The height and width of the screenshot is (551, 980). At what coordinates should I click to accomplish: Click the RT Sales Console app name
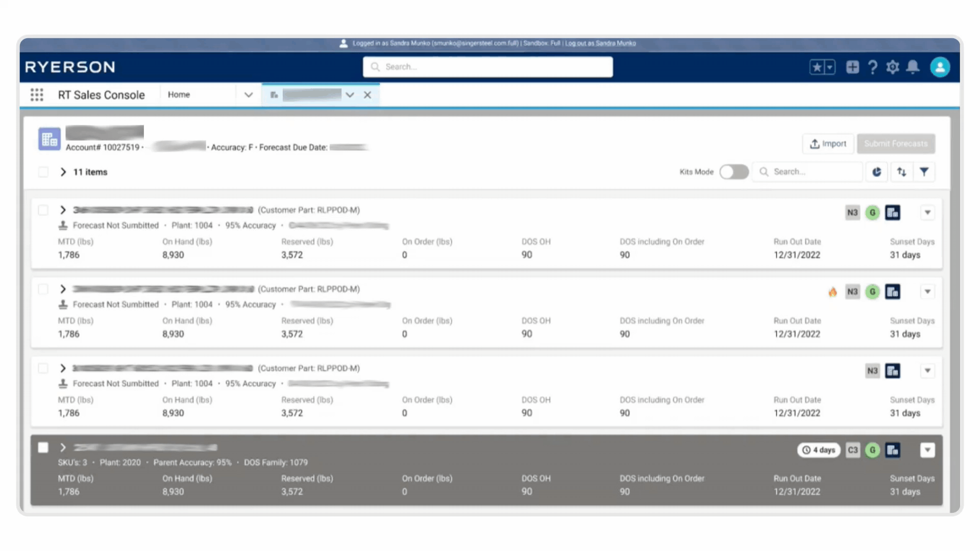click(101, 95)
